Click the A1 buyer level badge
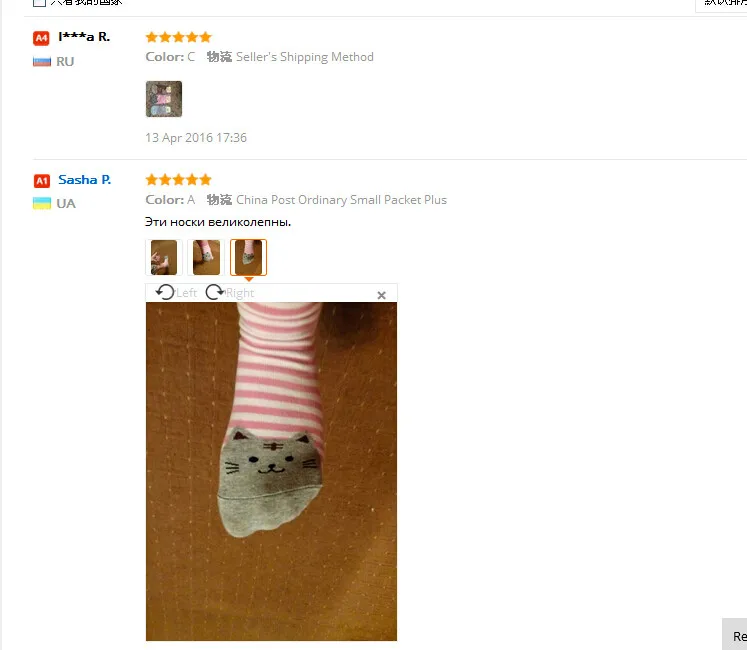This screenshot has width=747, height=650. (41, 181)
